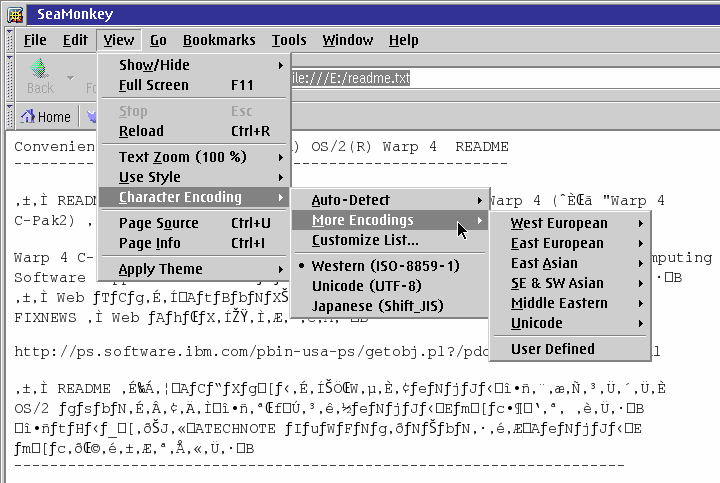Open the Back button history dropdown arrow
Image resolution: width=720 pixels, height=483 pixels.
pos(70,77)
